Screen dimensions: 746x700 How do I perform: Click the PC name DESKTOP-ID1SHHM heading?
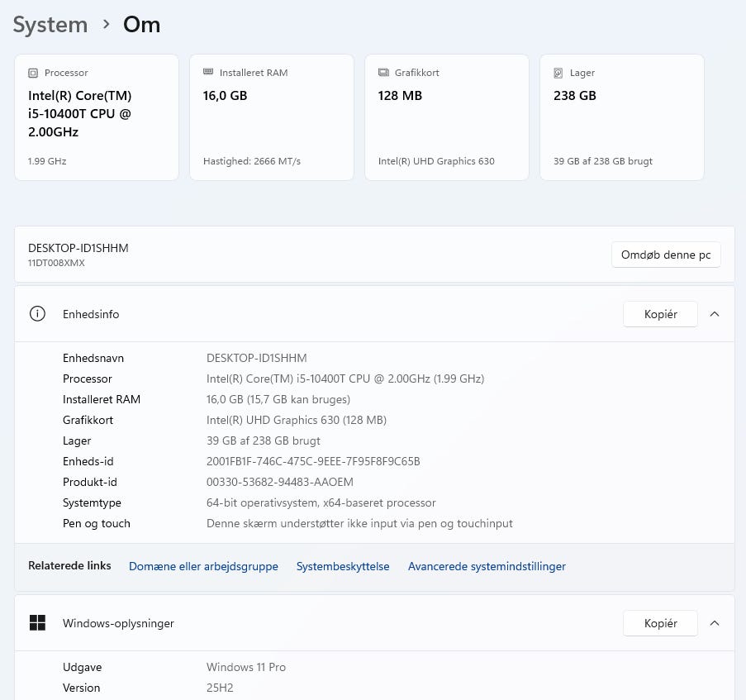[78, 248]
